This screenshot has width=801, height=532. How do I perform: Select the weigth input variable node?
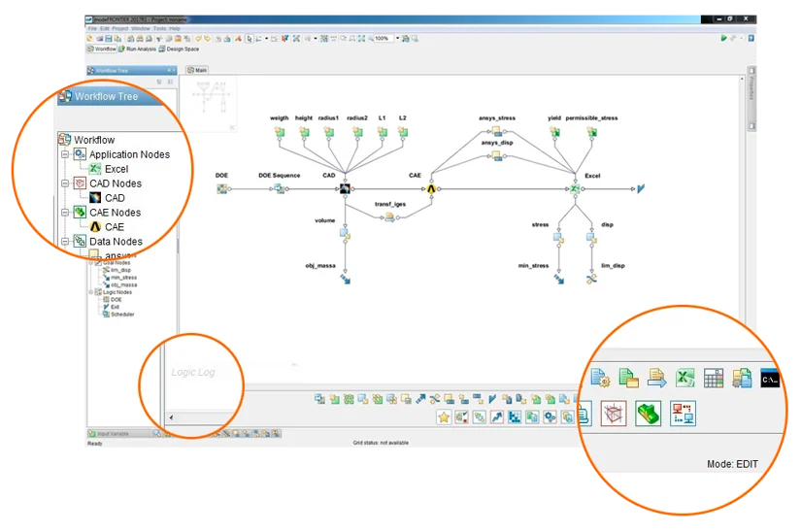coord(280,132)
